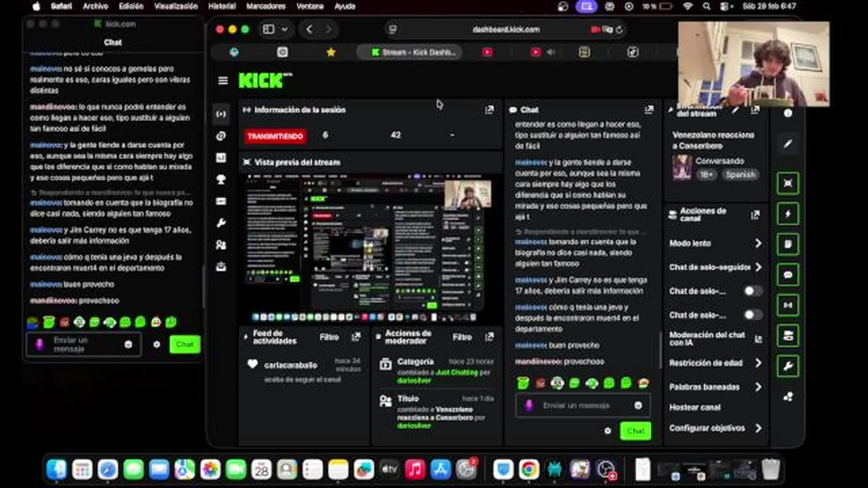Open the Archivo menu
This screenshot has height=488, width=868.
96,6
